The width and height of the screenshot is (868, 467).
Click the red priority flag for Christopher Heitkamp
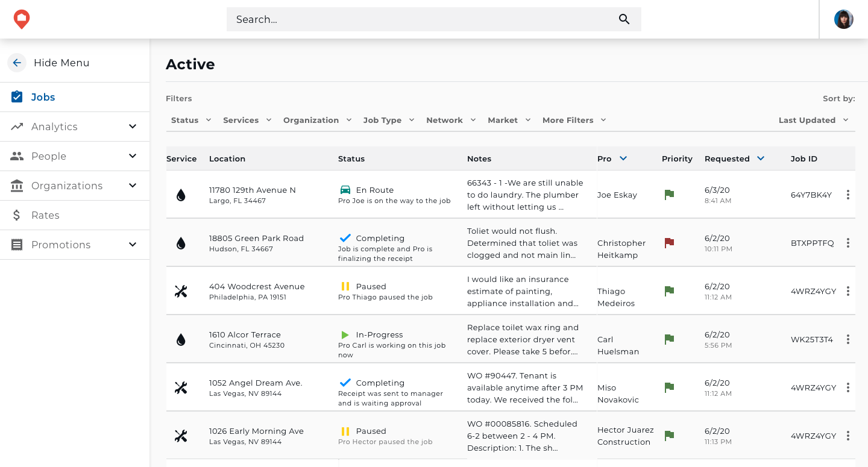pos(669,243)
